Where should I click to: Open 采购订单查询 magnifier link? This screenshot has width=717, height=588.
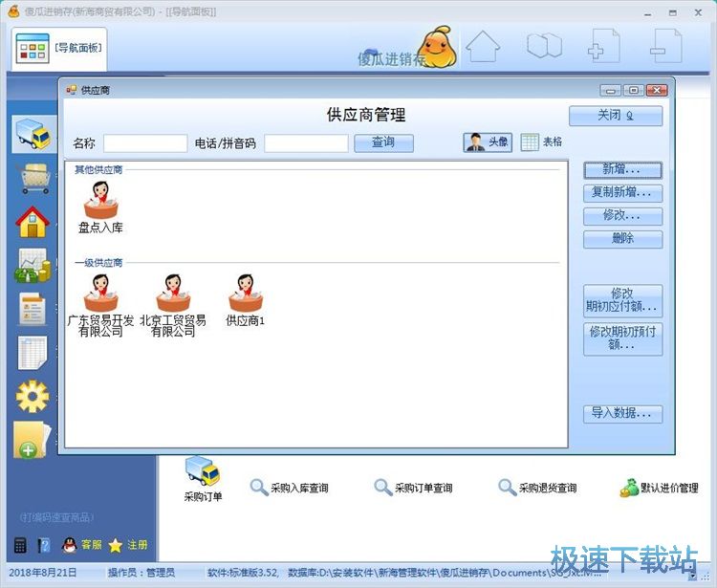pos(413,488)
